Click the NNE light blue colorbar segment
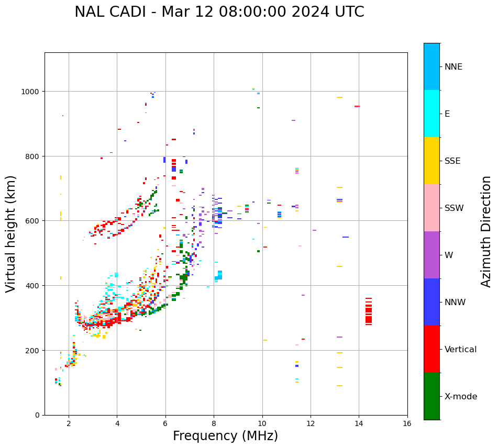498x448 pixels. [x=431, y=66]
